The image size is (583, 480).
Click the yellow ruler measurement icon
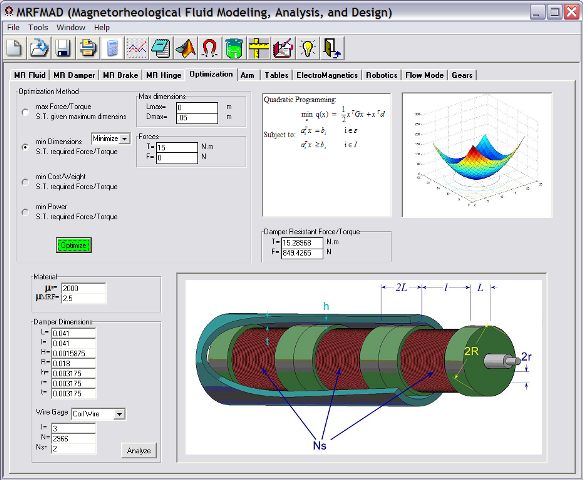[x=259, y=48]
